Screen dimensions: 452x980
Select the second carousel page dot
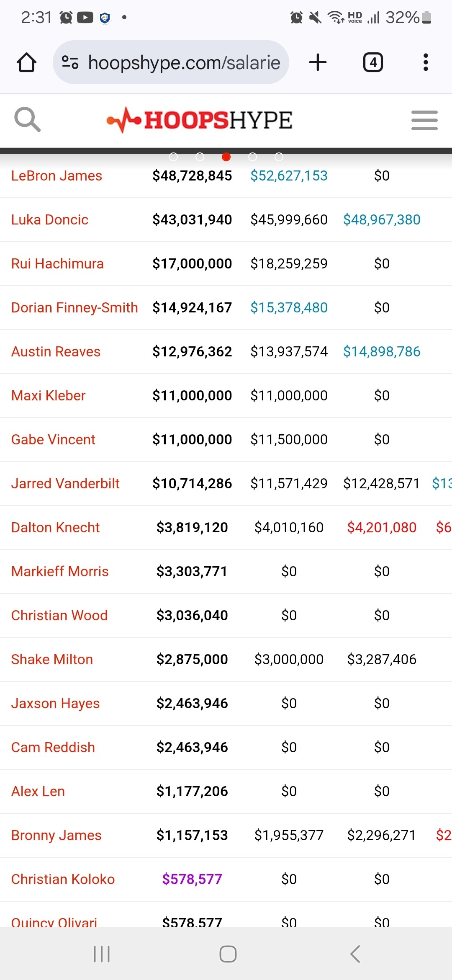pos(200,157)
